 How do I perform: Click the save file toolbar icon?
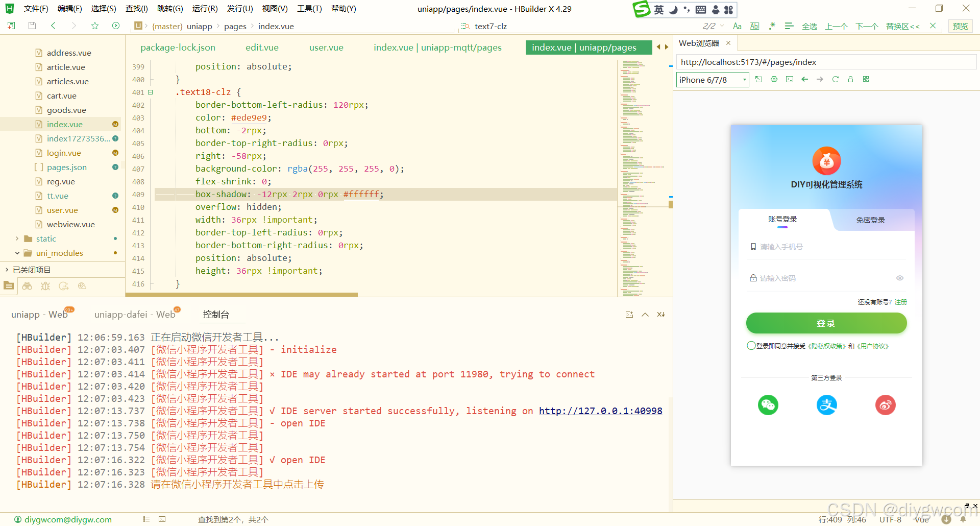click(x=32, y=26)
